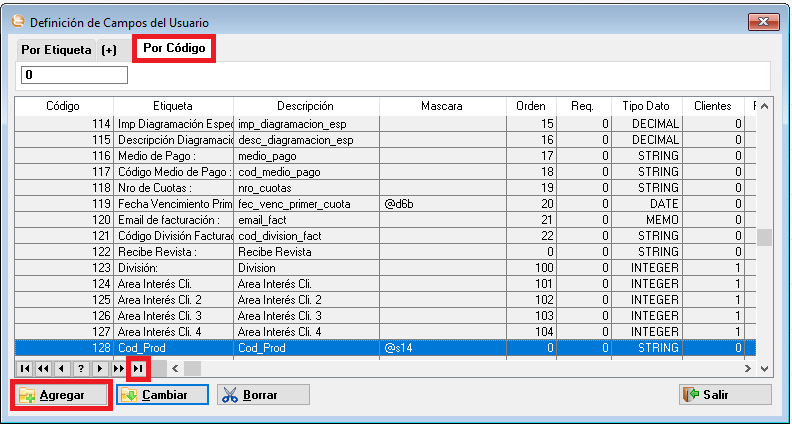The image size is (792, 424).
Task: Select row 119 Fecha Vencimiento
Action: [300, 204]
